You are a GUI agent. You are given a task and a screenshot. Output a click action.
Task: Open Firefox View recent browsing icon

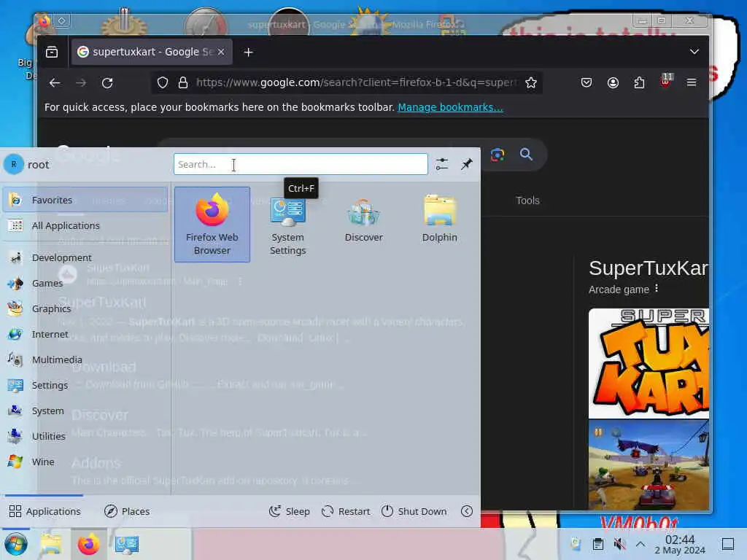(x=52, y=52)
